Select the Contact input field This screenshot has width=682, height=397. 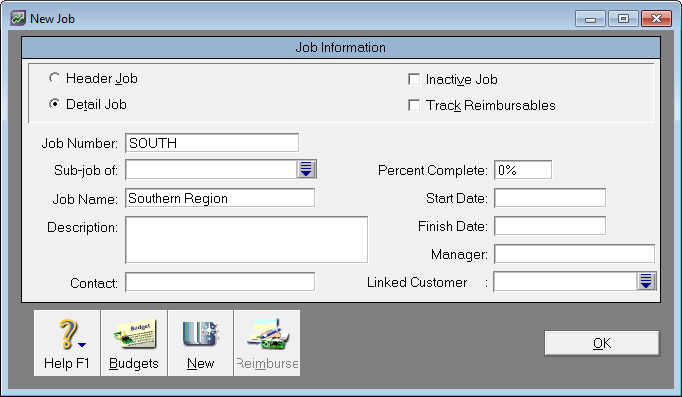[x=220, y=282]
